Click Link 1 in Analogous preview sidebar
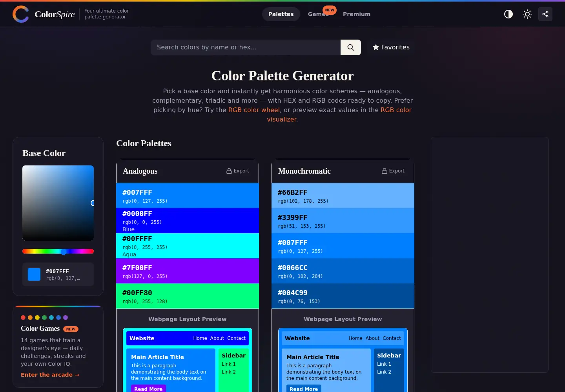 click(x=229, y=364)
